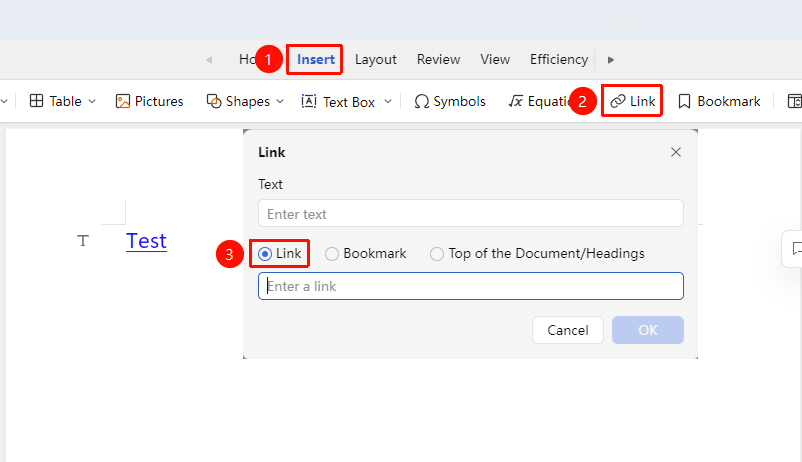
Task: Switch to the Layout tab
Action: click(376, 60)
